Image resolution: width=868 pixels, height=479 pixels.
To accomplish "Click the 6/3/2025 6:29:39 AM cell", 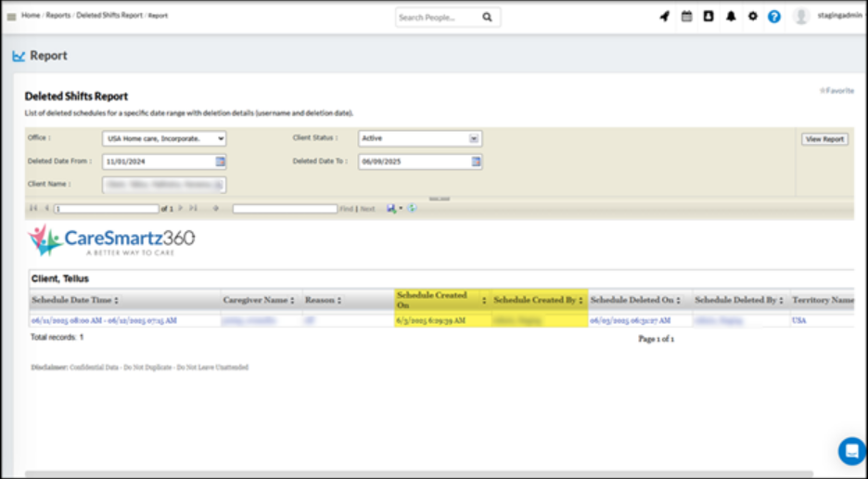I will pyautogui.click(x=430, y=320).
